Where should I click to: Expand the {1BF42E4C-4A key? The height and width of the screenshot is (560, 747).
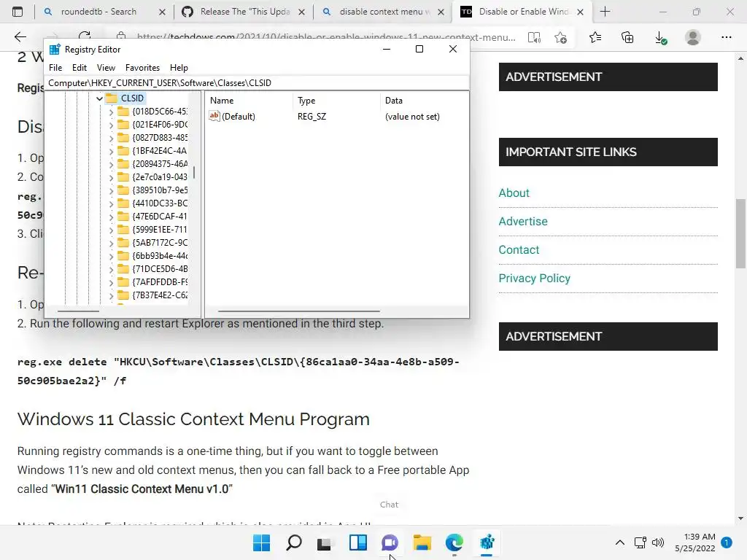click(x=111, y=152)
